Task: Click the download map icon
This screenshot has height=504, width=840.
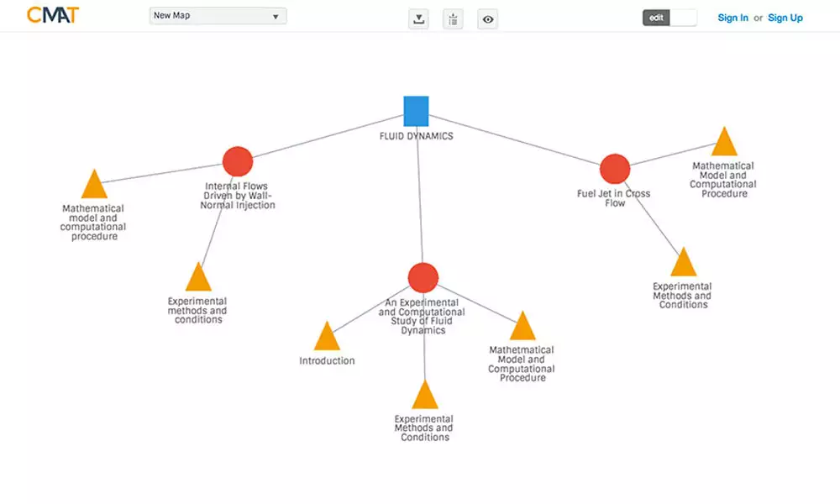Action: (x=418, y=19)
